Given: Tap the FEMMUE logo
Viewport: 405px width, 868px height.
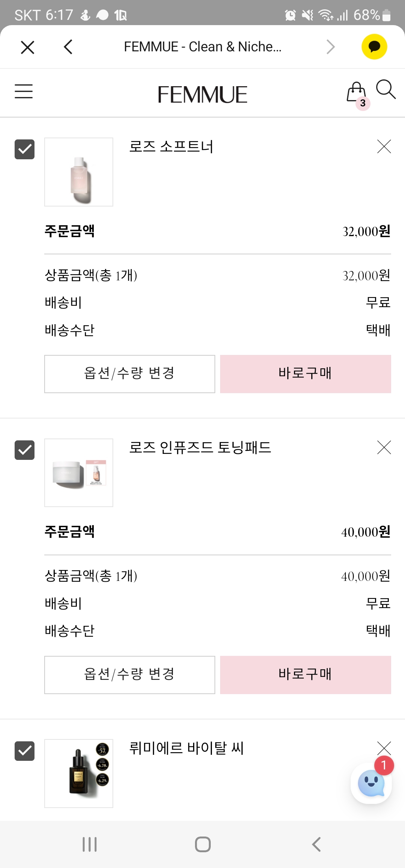Looking at the screenshot, I should [202, 94].
